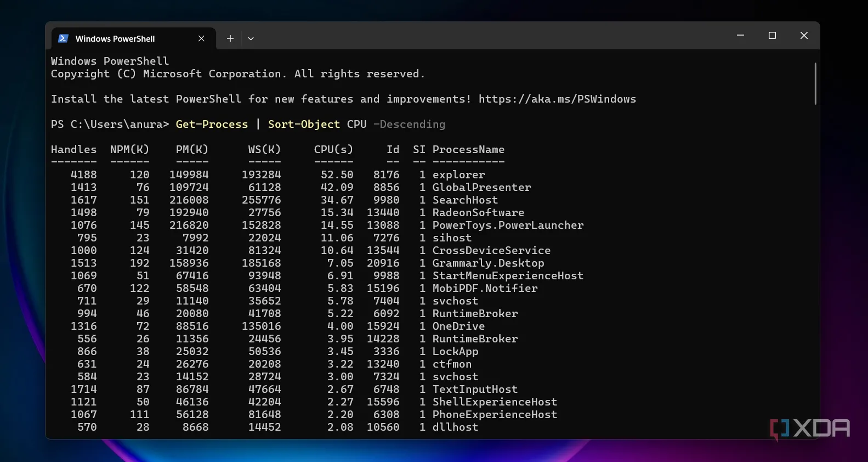Click the OneDrive process name
Viewport: 868px width, 462px height.
(x=458, y=326)
